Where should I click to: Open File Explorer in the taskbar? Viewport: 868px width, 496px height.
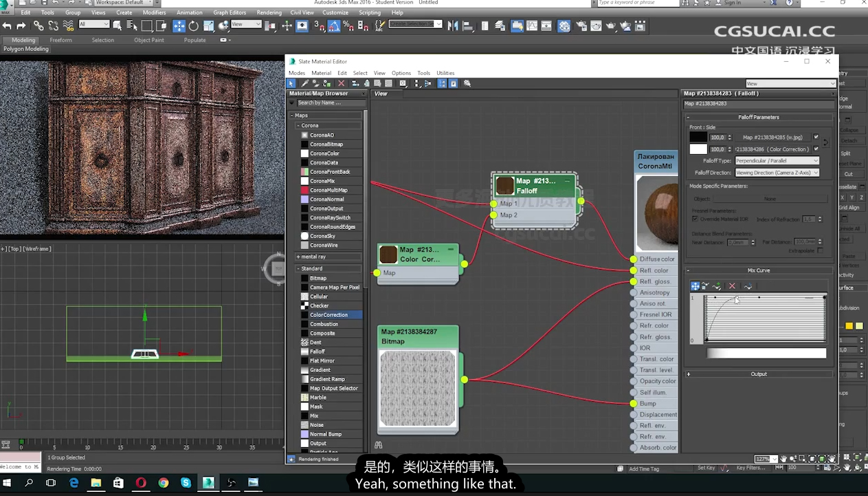click(96, 483)
